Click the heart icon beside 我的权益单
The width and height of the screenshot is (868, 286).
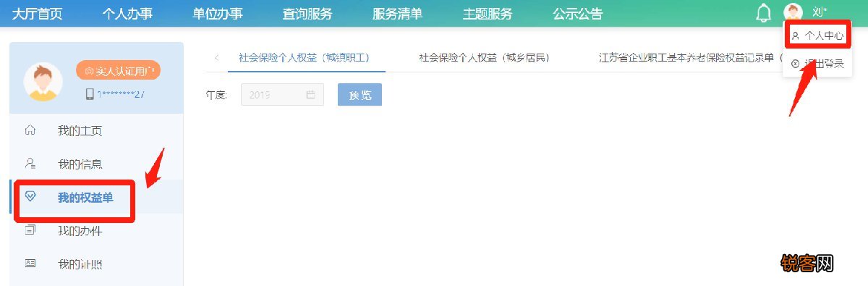coord(30,197)
